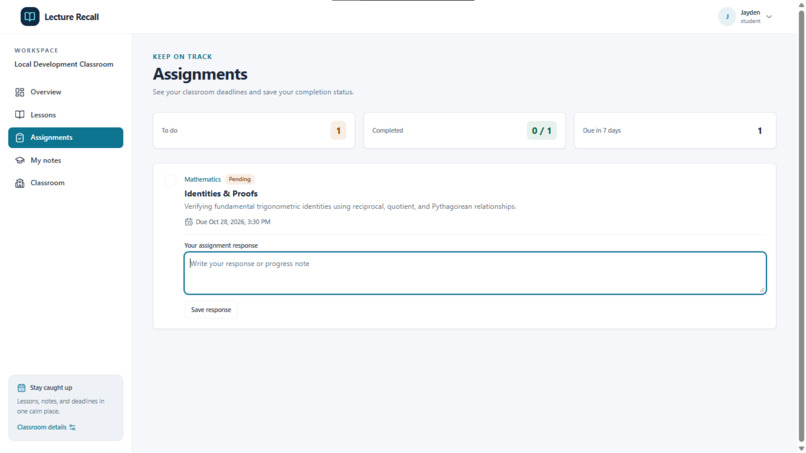Click the Save response button
This screenshot has height=453, width=806.
(211, 310)
